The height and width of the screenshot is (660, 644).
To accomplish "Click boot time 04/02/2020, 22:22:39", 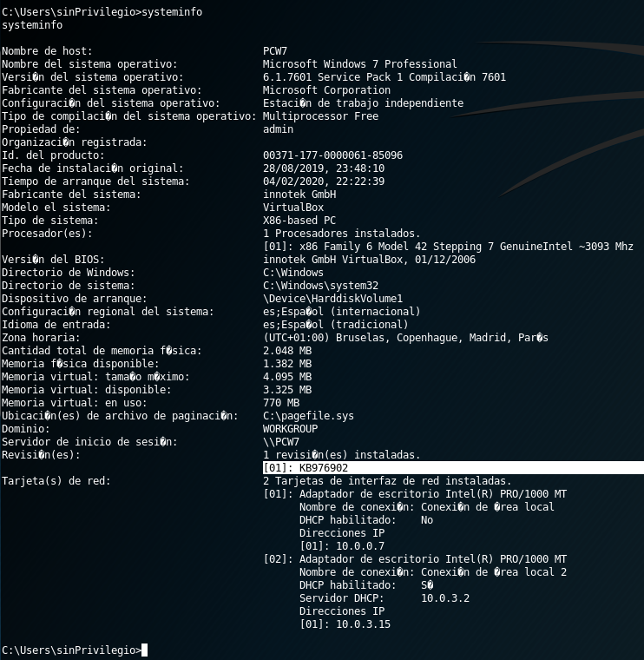I will (x=324, y=181).
